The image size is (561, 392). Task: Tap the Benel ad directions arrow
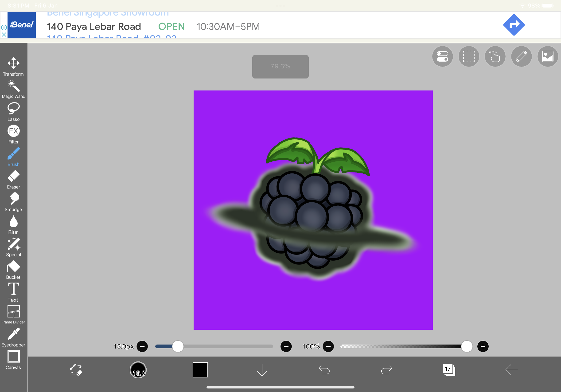coord(514,25)
